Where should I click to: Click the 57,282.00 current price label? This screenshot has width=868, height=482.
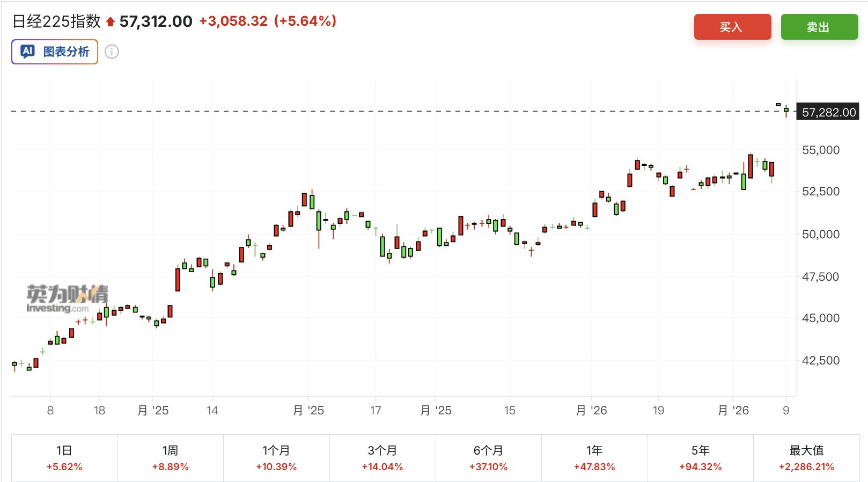[x=828, y=112]
